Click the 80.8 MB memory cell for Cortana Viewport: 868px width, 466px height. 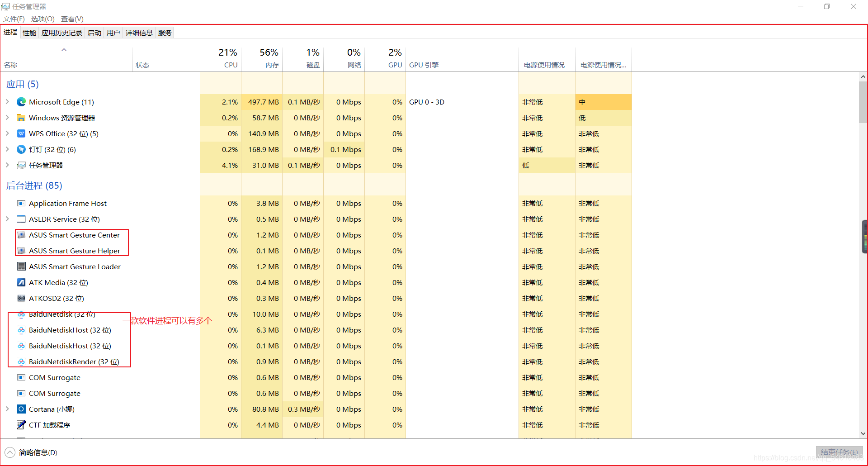pos(262,409)
